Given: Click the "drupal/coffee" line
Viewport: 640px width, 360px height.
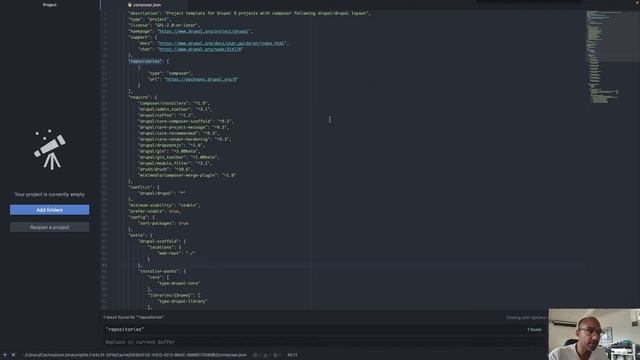Looking at the screenshot, I should coord(167,115).
